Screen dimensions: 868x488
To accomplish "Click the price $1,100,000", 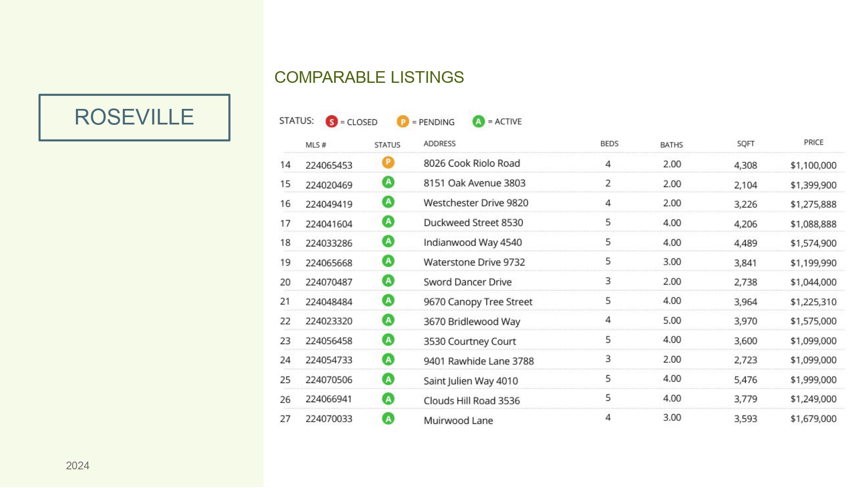I will point(813,165).
